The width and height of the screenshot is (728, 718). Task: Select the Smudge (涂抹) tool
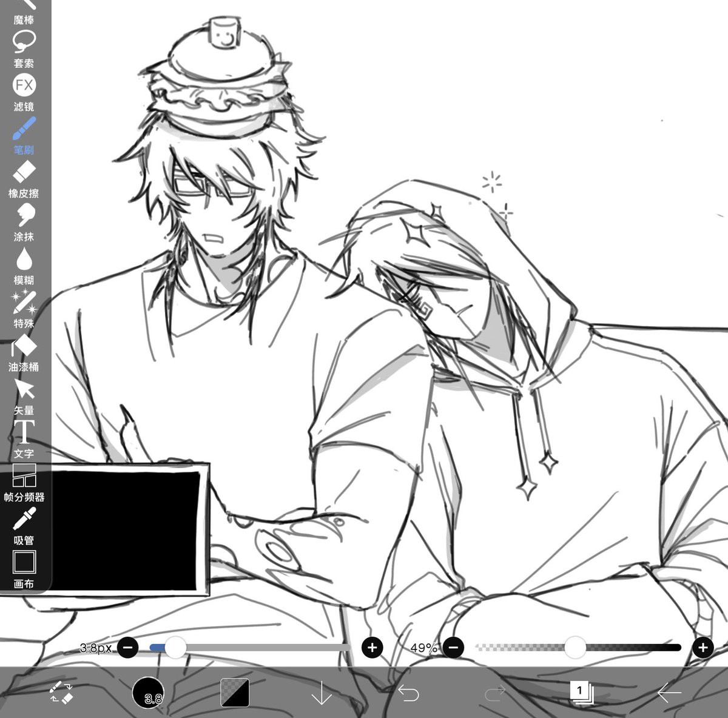pyautogui.click(x=24, y=223)
